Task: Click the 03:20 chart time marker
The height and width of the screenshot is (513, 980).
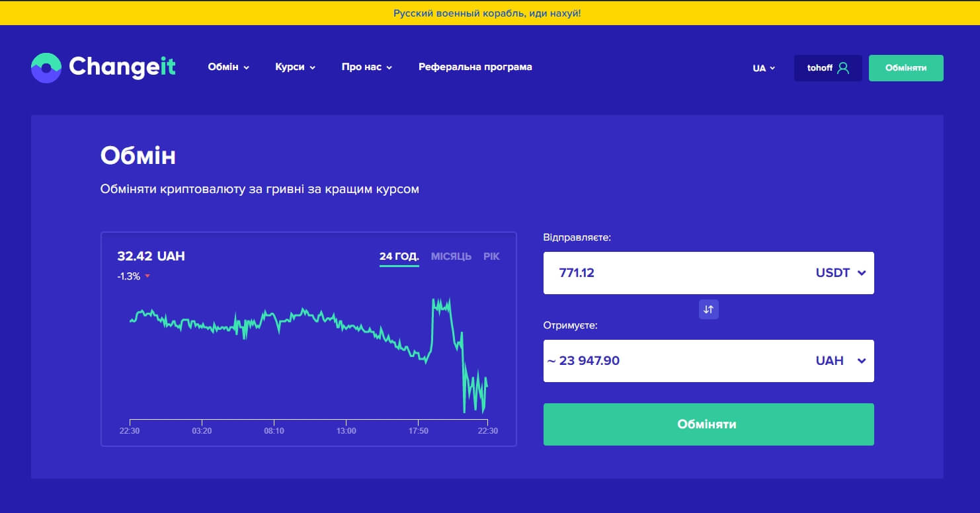Action: coord(202,431)
